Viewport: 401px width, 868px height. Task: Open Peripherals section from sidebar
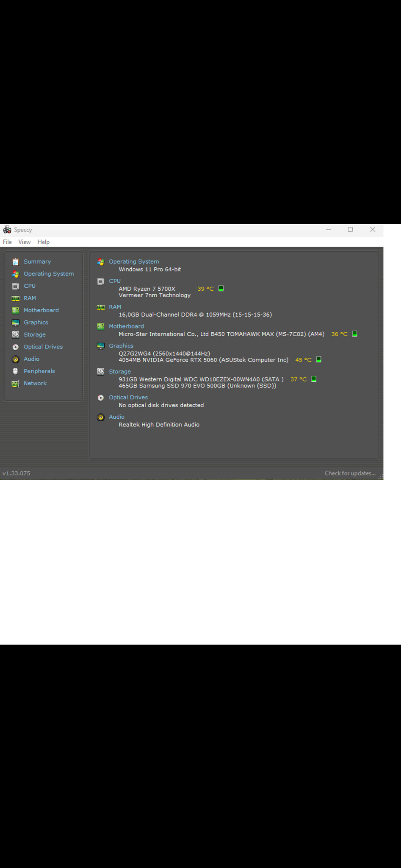point(39,371)
